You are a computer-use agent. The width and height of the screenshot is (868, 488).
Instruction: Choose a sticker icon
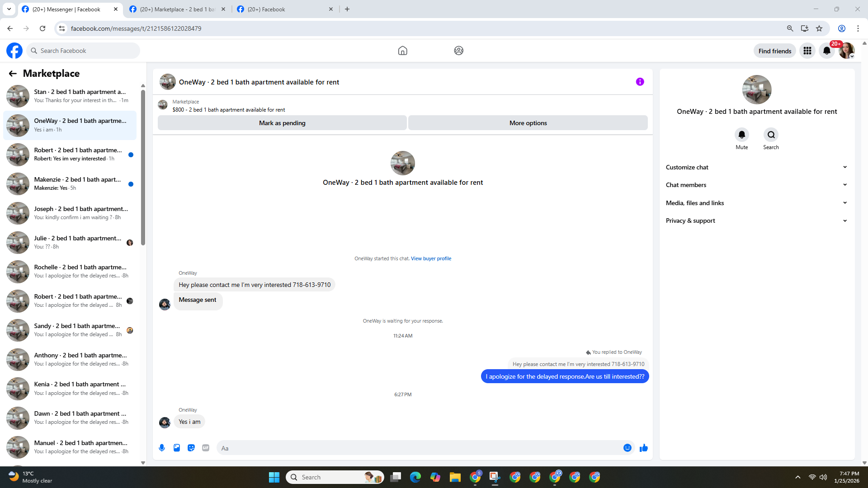coord(191,448)
